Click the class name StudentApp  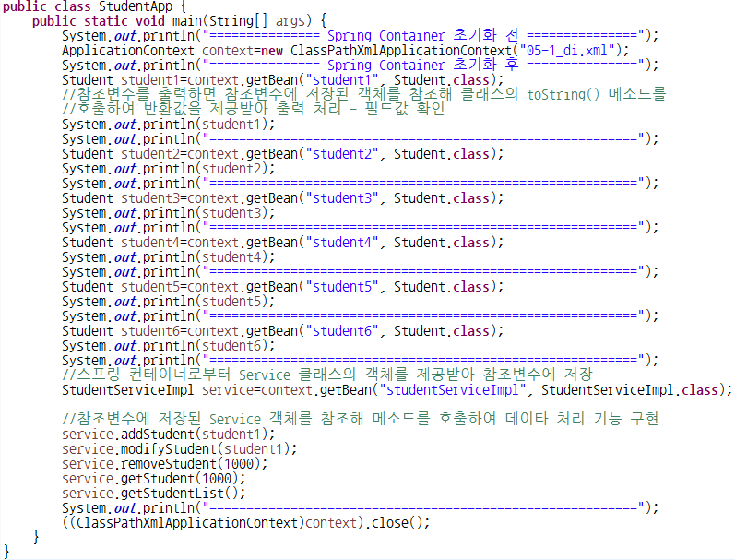click(136, 6)
